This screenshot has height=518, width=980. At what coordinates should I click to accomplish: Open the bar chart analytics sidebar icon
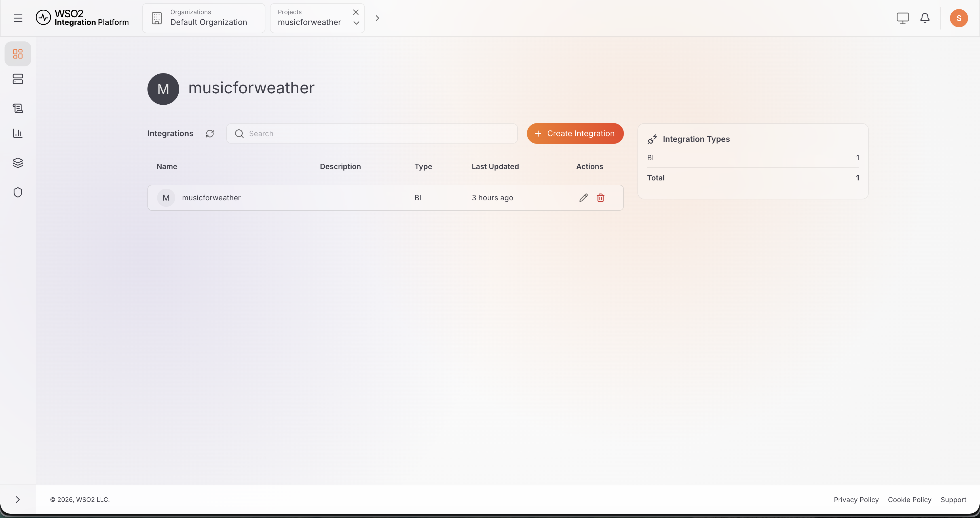click(x=18, y=133)
